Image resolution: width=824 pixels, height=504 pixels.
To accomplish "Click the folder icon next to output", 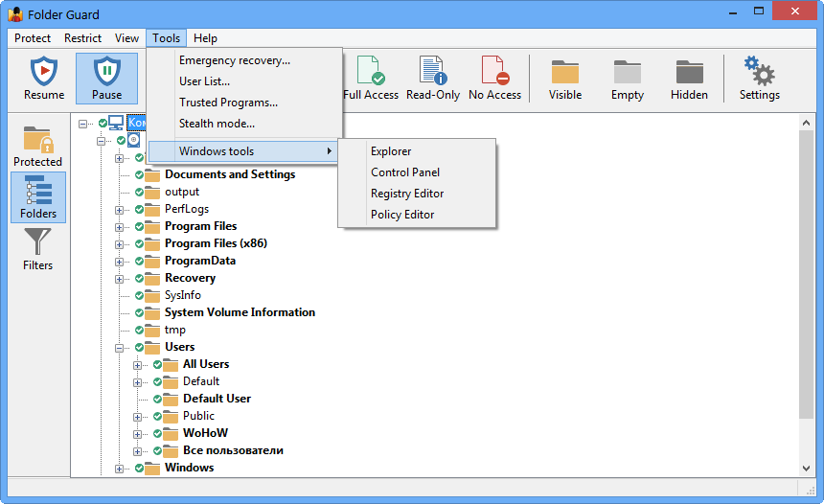I will tap(152, 193).
